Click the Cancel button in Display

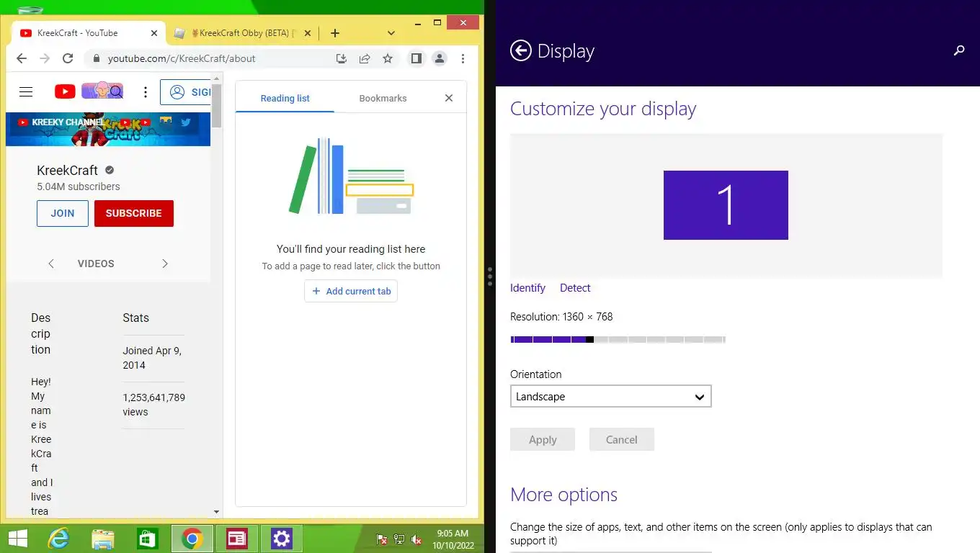pyautogui.click(x=622, y=439)
